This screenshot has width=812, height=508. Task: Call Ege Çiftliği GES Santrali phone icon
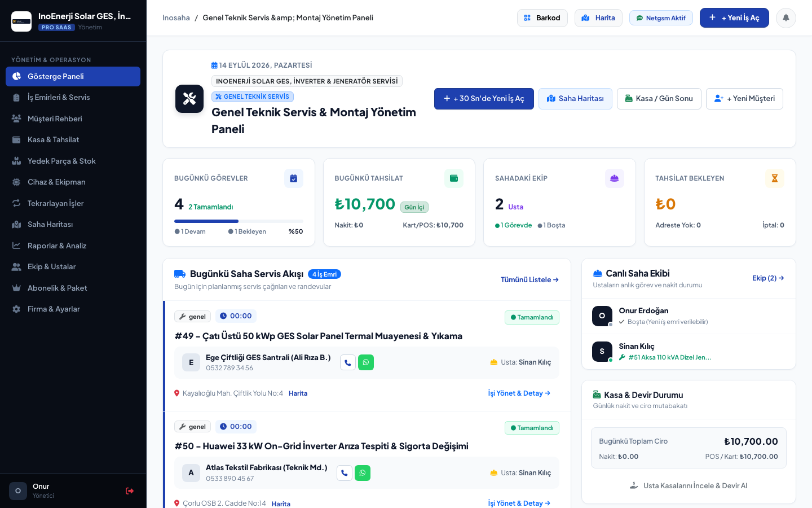pyautogui.click(x=347, y=362)
